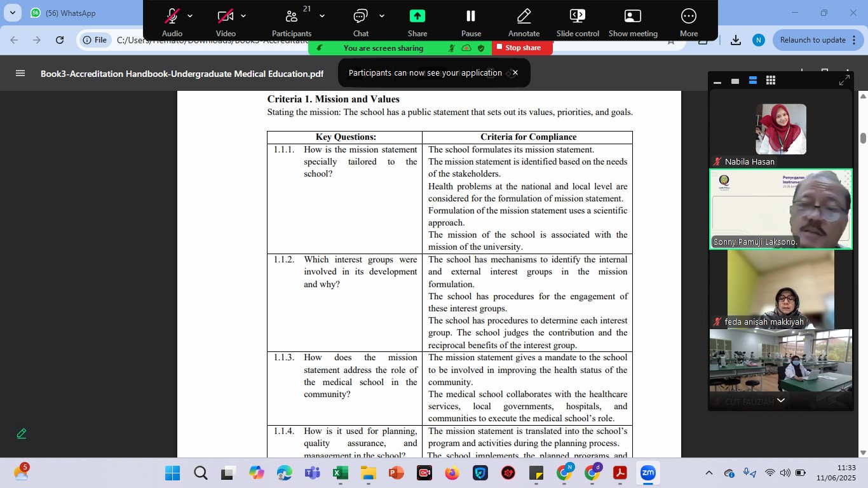Start camera with Zoom Video button

[x=226, y=22]
